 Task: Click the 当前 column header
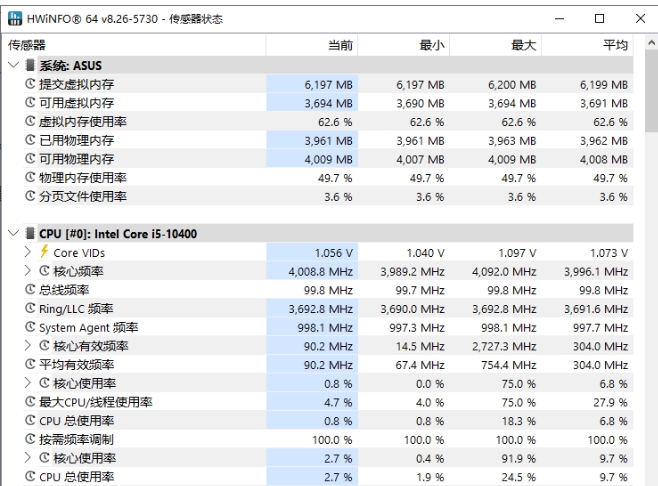pyautogui.click(x=312, y=45)
